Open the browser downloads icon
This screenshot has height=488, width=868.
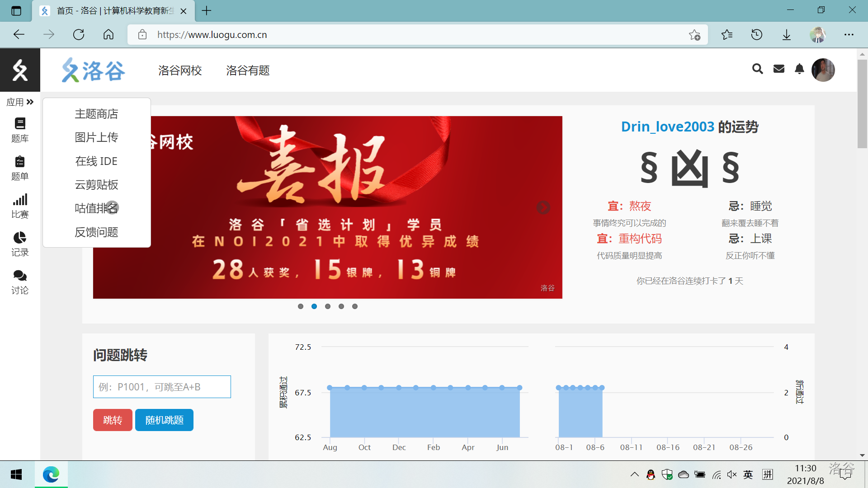click(787, 35)
